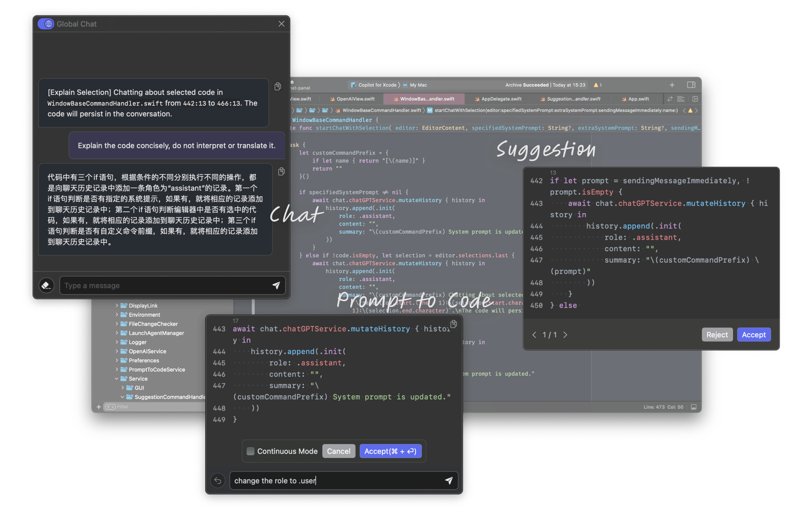Accept the suggestion
This screenshot has width=812, height=515.
754,334
